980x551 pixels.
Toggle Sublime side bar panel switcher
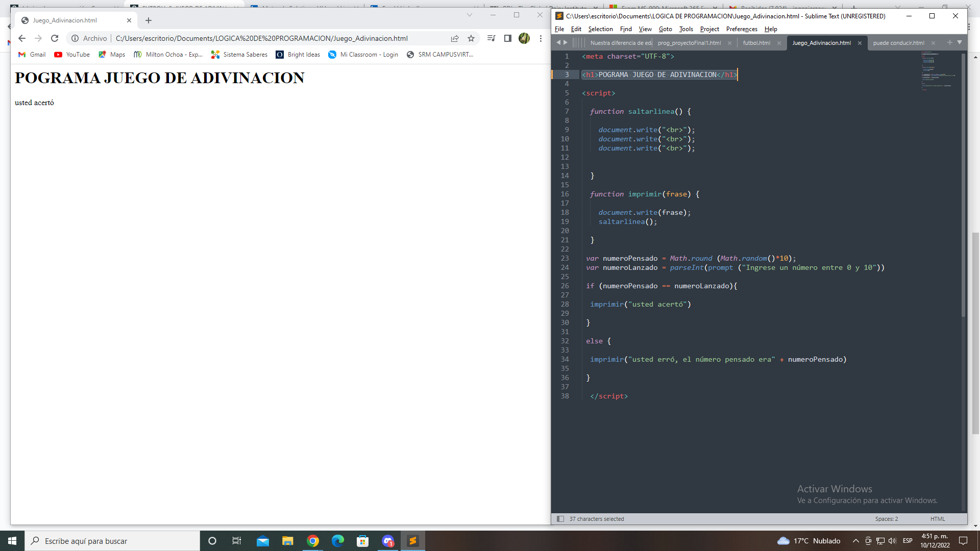tap(560, 519)
